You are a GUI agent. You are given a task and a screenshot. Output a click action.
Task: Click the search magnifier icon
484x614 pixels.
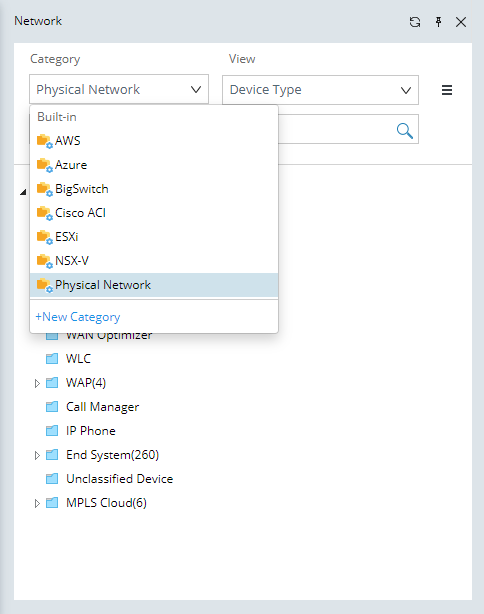click(405, 130)
